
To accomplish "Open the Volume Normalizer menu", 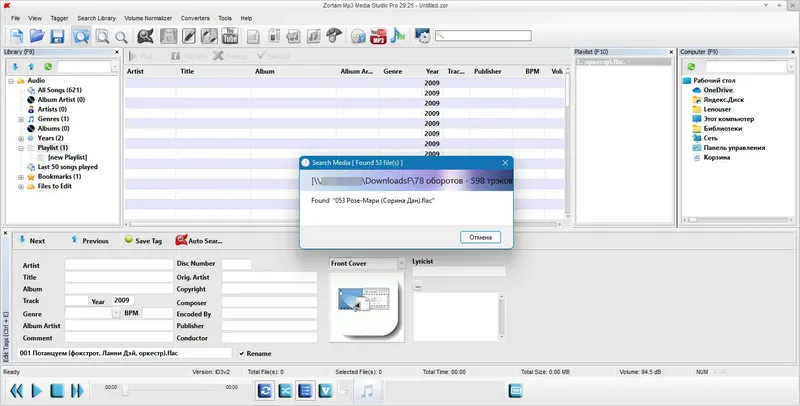I will point(148,18).
